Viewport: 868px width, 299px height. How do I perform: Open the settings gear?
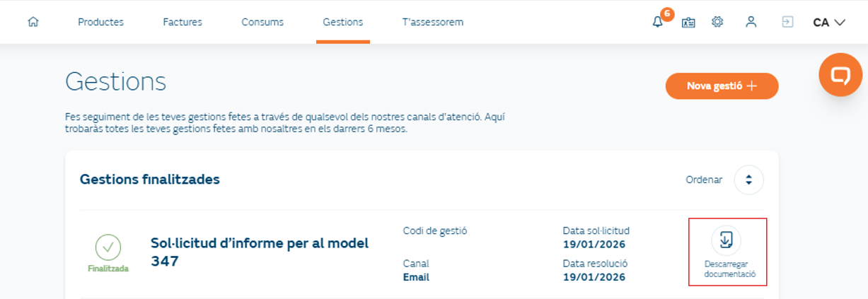click(717, 22)
